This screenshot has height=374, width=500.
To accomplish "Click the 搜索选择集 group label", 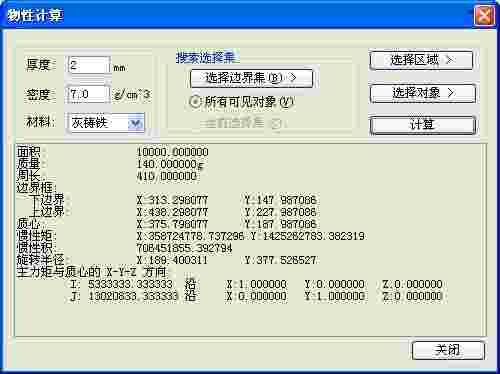I will point(206,57).
